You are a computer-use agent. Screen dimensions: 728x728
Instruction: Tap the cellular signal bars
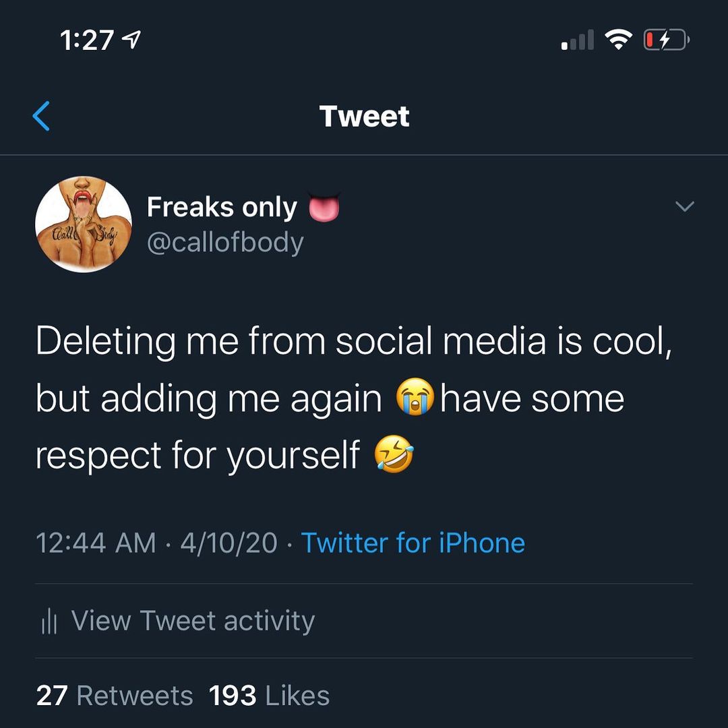(x=577, y=41)
